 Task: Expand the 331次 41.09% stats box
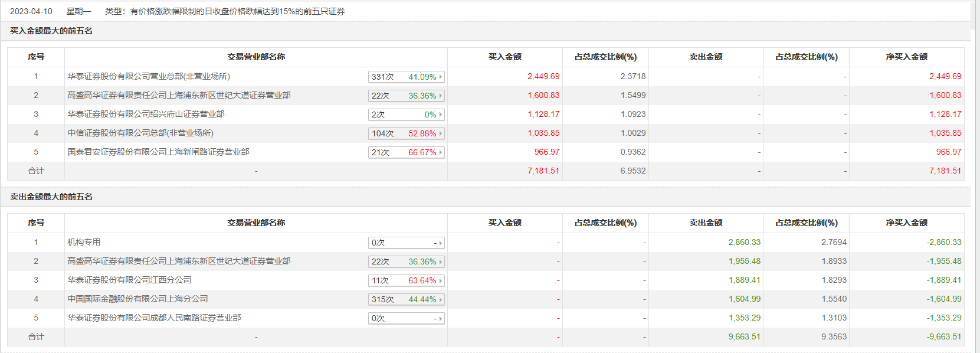click(406, 77)
